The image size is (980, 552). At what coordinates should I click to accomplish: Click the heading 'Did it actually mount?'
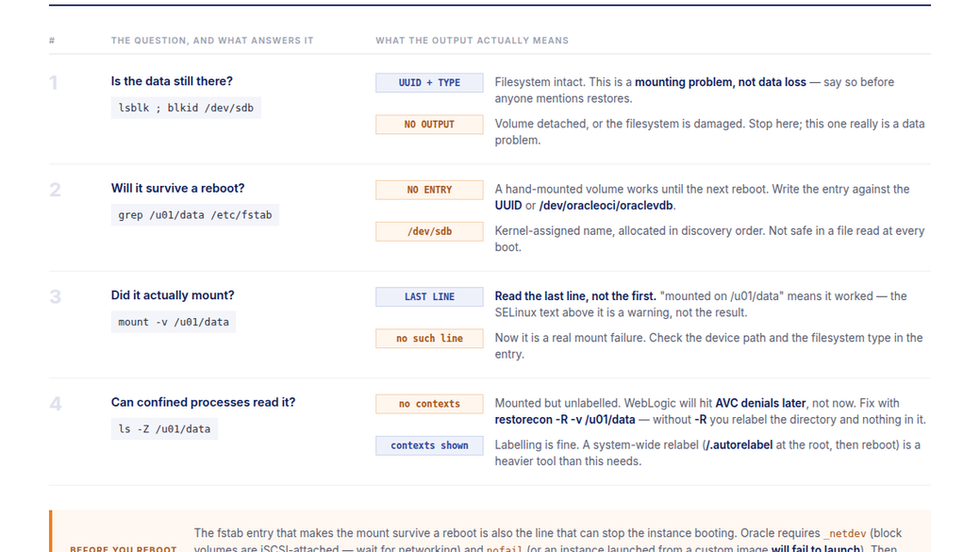tap(172, 295)
